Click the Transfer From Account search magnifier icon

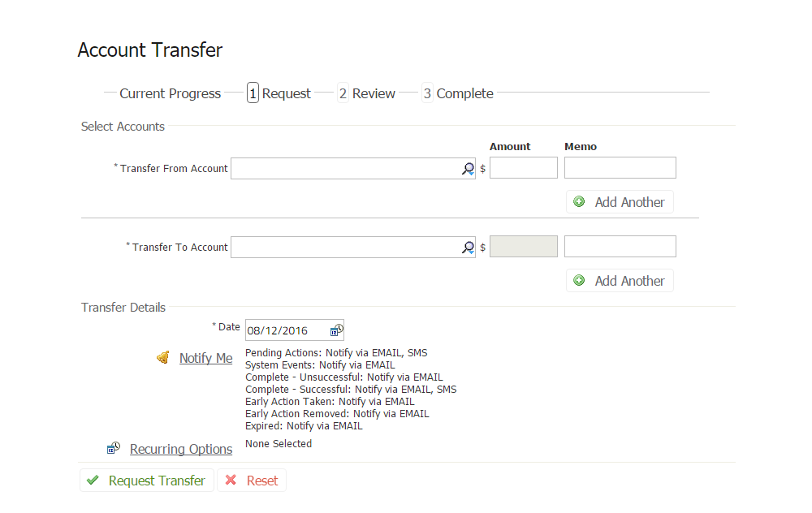pos(469,169)
